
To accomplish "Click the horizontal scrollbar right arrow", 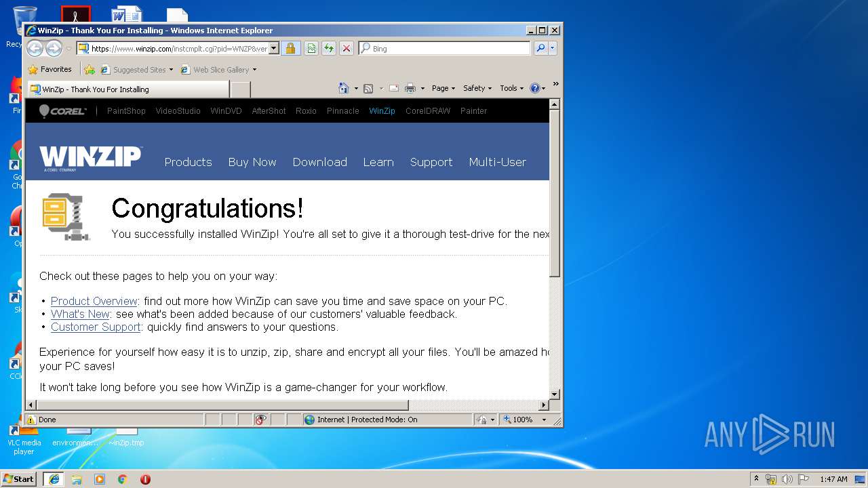I will pos(543,405).
